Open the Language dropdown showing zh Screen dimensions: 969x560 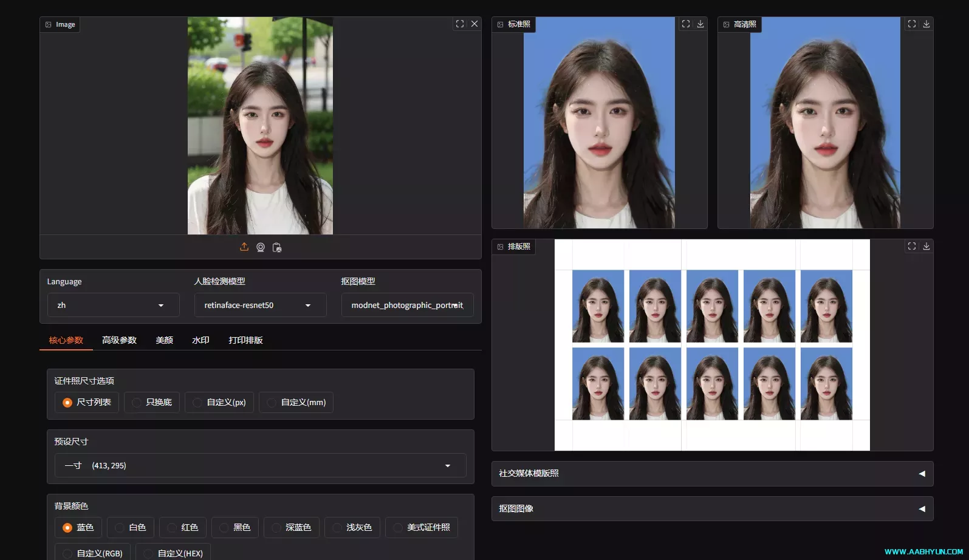(114, 305)
